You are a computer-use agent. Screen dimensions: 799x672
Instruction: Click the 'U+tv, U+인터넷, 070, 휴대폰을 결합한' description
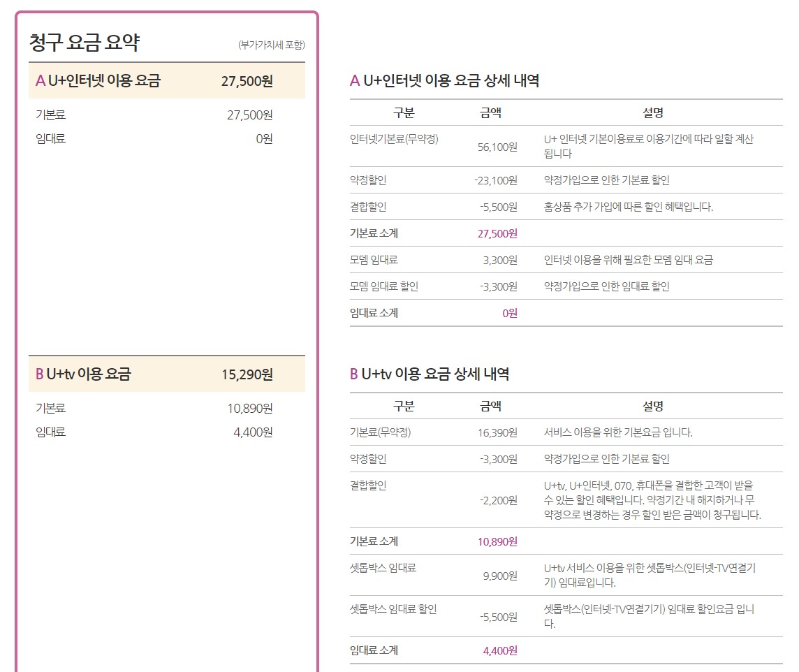652,499
